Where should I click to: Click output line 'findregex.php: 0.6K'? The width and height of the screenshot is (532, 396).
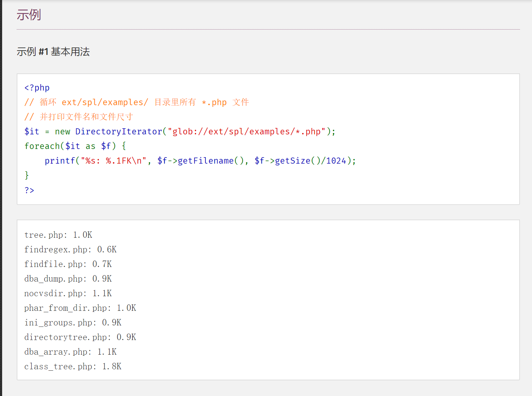coord(71,250)
